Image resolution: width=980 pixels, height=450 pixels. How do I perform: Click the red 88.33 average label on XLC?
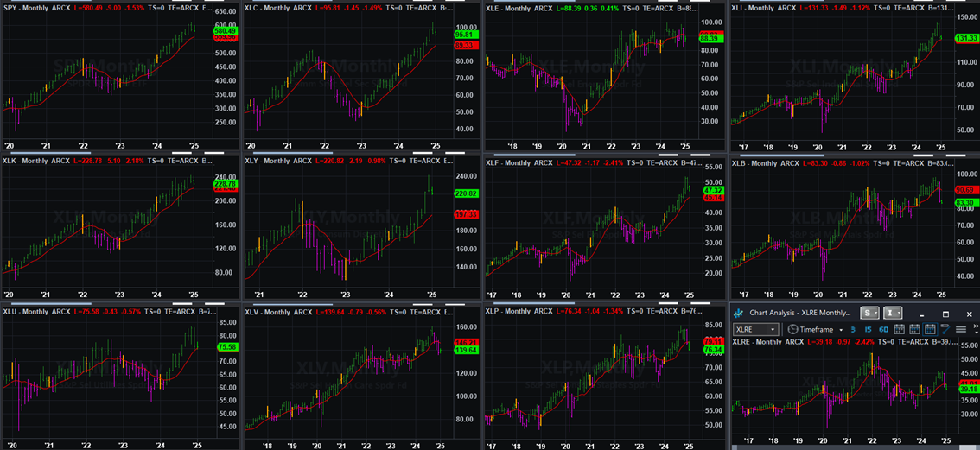467,46
